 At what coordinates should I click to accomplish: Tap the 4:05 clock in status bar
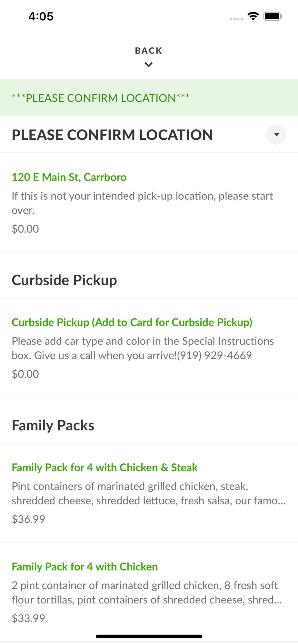[41, 16]
